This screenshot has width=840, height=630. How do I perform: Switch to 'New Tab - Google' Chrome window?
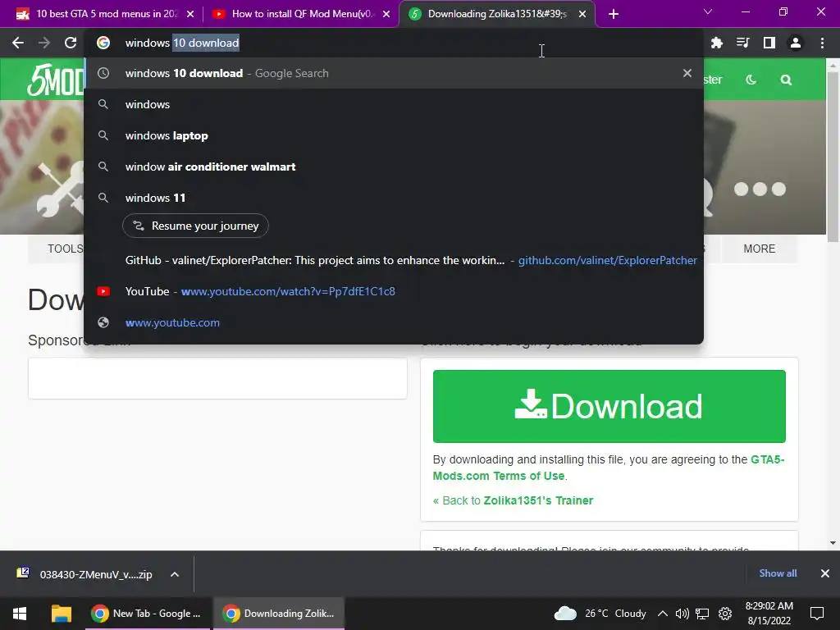click(x=146, y=614)
